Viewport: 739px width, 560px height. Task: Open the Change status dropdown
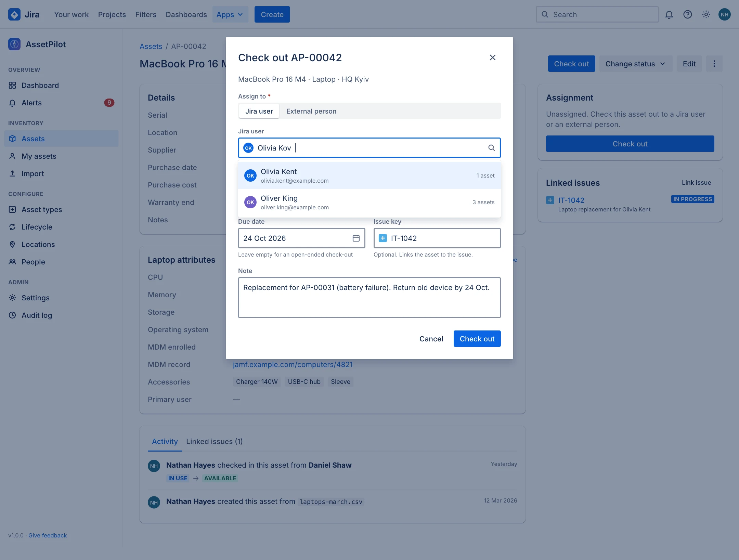[636, 64]
